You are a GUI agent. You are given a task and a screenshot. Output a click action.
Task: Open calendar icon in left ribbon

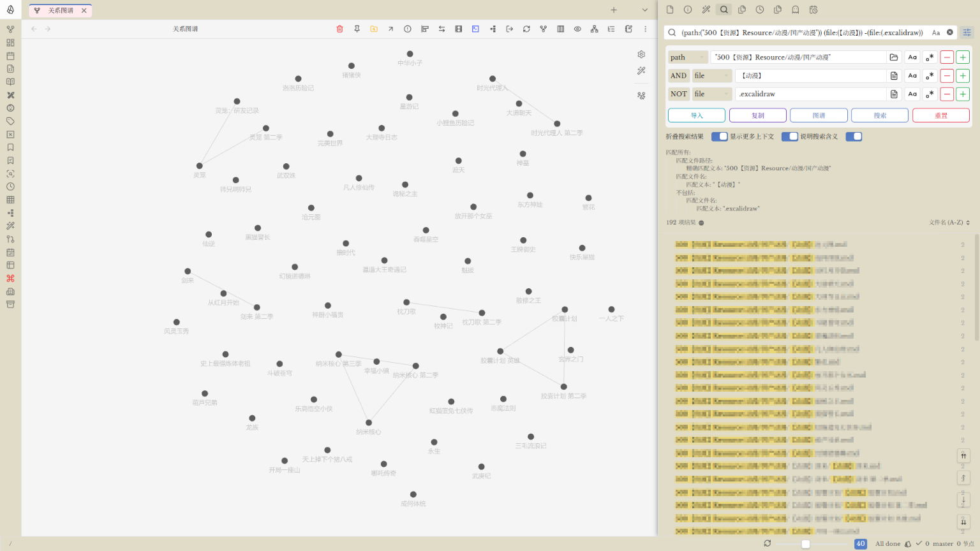[10, 55]
